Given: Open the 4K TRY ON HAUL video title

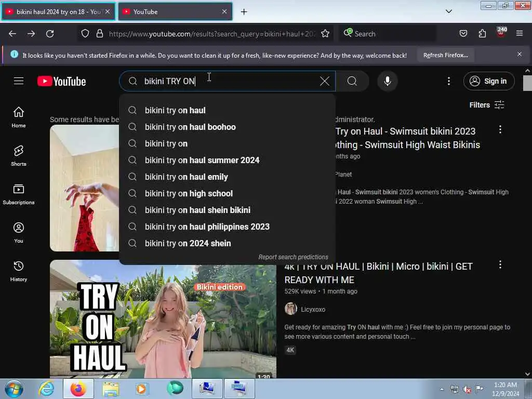Looking at the screenshot, I should point(378,273).
